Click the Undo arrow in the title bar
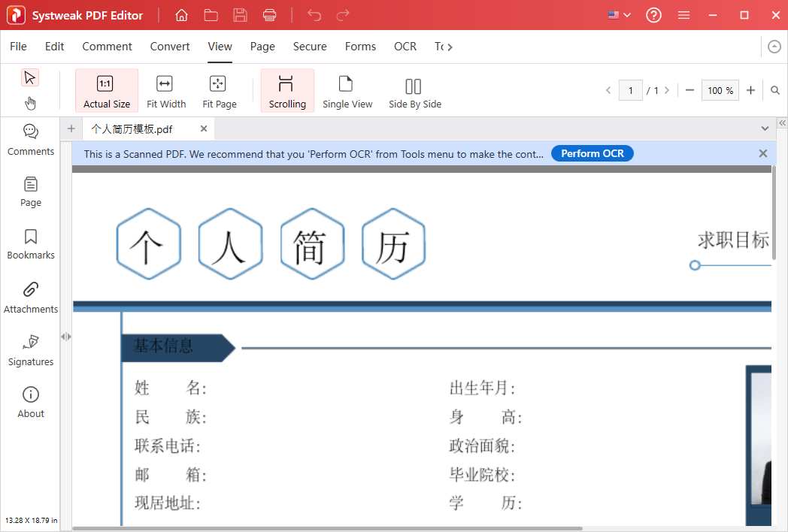The image size is (788, 532). tap(314, 15)
